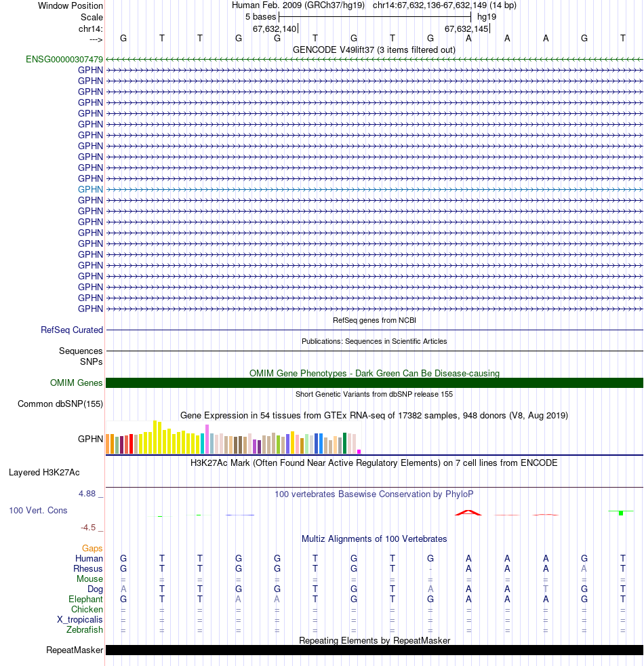The height and width of the screenshot is (666, 644).
Task: Click the H3K27Ac Mark ENCODE track title
Action: [374, 463]
